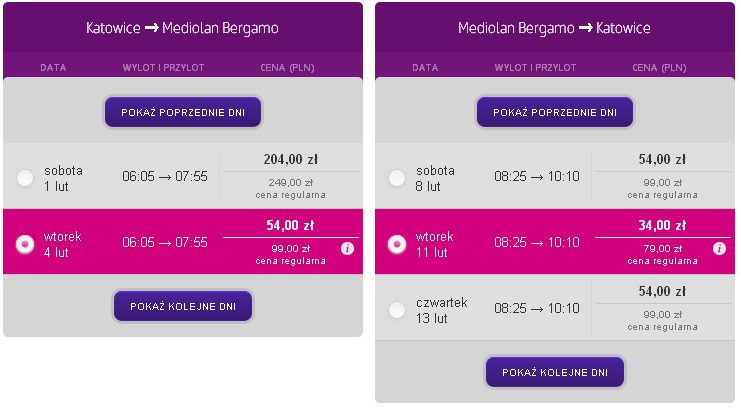The image size is (741, 409).
Task: Click the 54,00 zł price on czwartek 13 lut
Action: coord(663,291)
